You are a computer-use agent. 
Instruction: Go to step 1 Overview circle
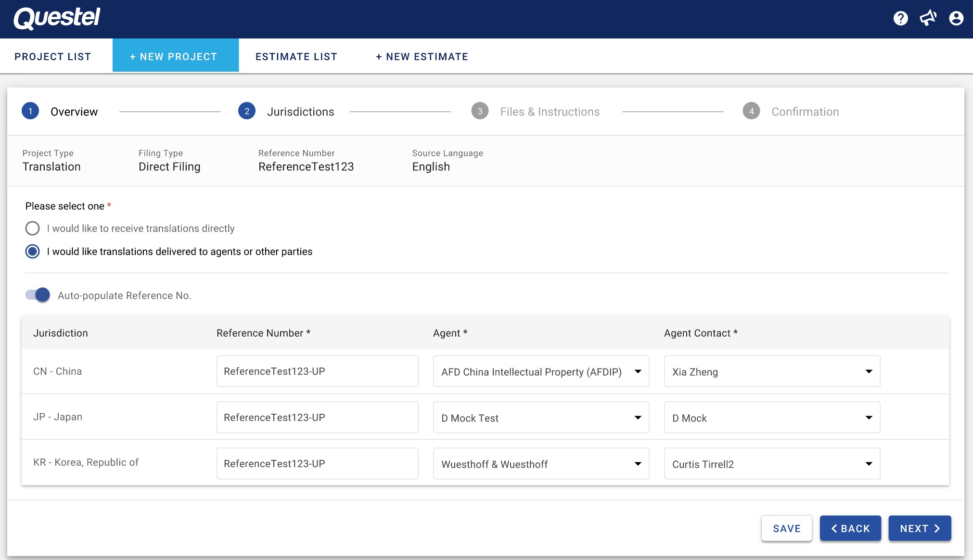pyautogui.click(x=30, y=111)
